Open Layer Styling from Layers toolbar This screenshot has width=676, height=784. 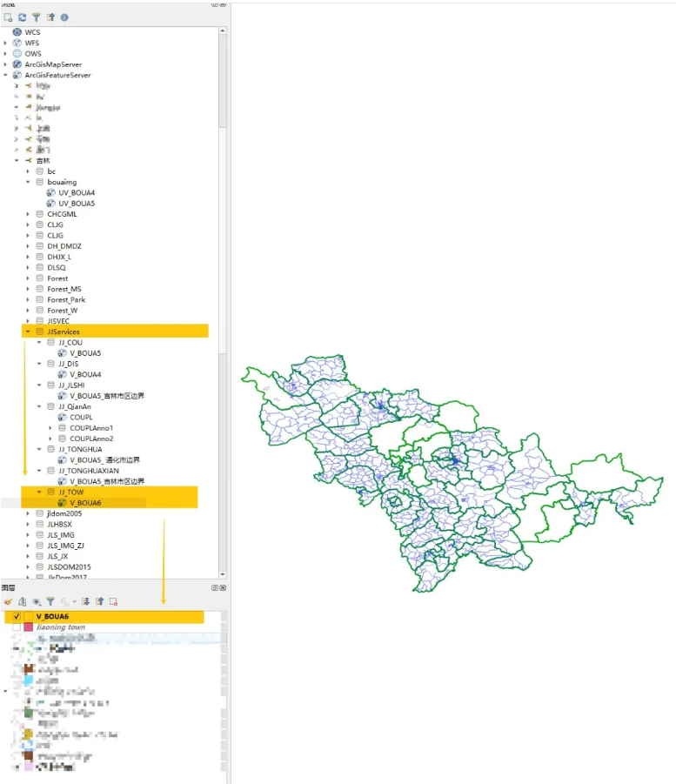click(x=8, y=601)
